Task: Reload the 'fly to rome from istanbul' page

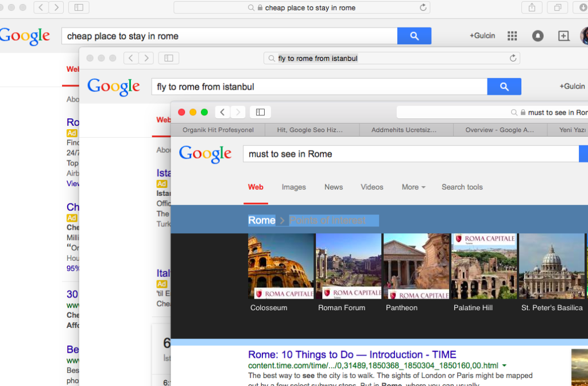Action: click(513, 58)
